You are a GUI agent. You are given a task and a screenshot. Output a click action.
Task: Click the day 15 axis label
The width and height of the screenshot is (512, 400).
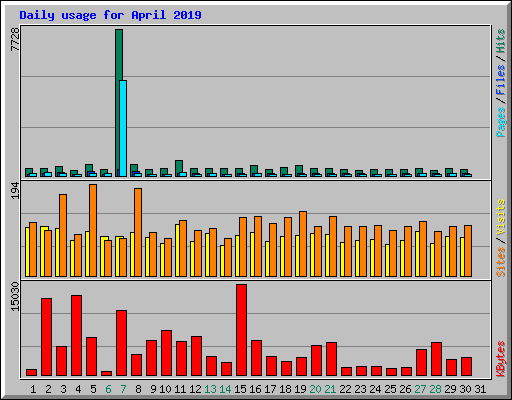(x=240, y=389)
